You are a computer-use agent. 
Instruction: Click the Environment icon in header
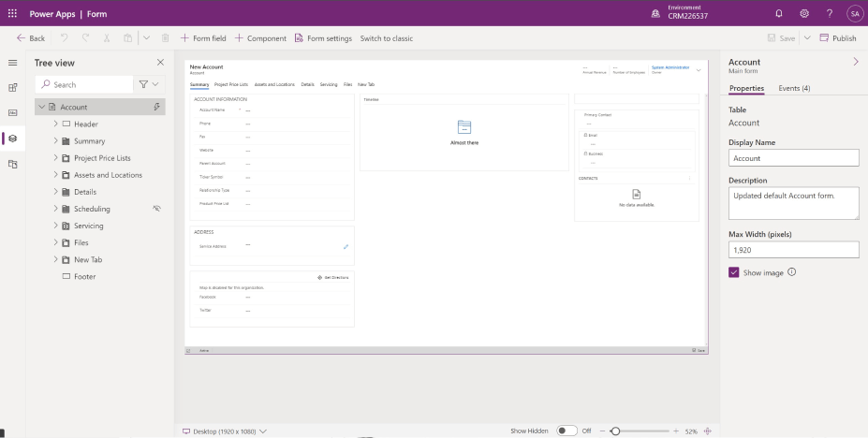point(655,13)
